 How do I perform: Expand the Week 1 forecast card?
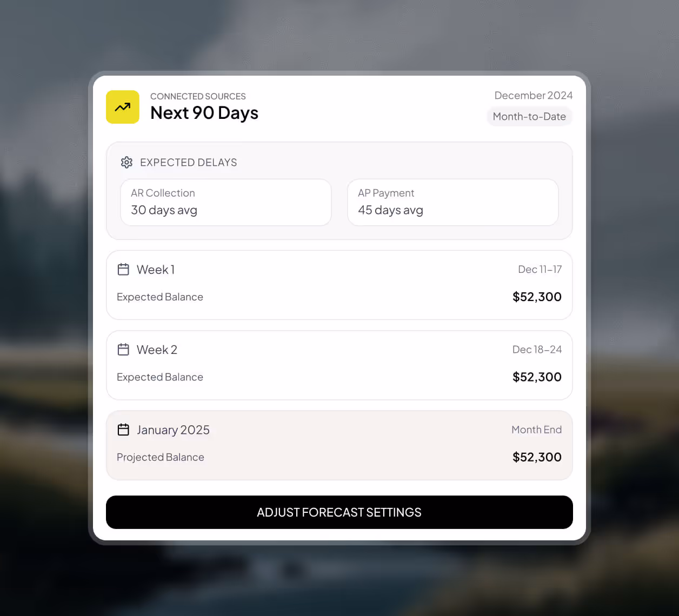339,285
